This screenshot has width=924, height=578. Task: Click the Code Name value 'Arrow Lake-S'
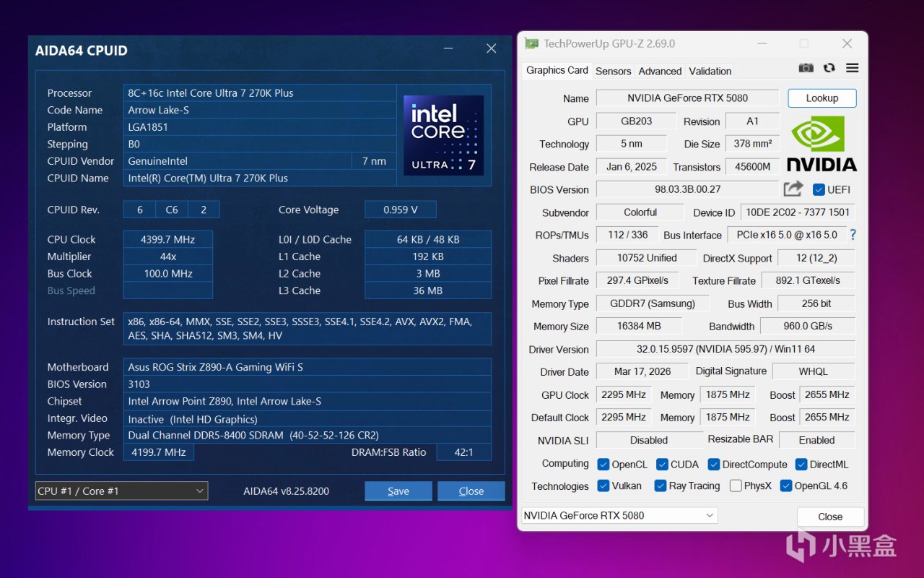(x=260, y=110)
